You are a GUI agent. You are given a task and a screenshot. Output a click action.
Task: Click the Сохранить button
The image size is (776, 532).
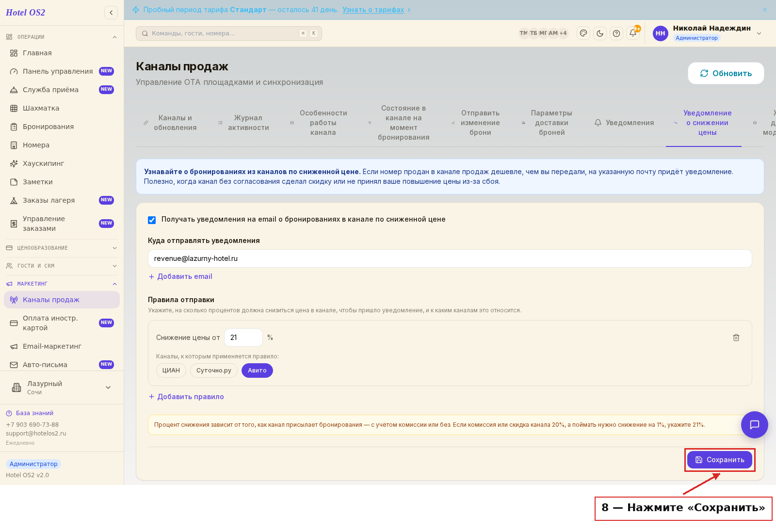pyautogui.click(x=720, y=460)
